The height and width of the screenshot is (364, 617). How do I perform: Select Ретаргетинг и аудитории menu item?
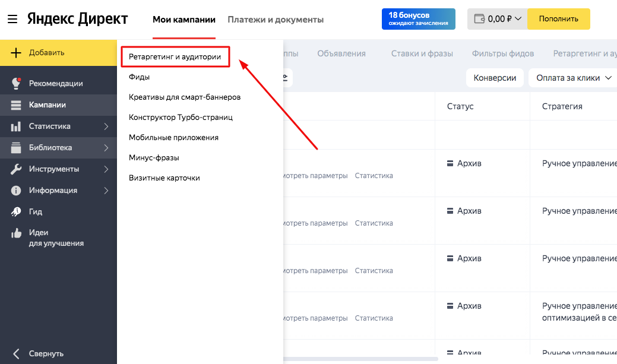(x=175, y=57)
